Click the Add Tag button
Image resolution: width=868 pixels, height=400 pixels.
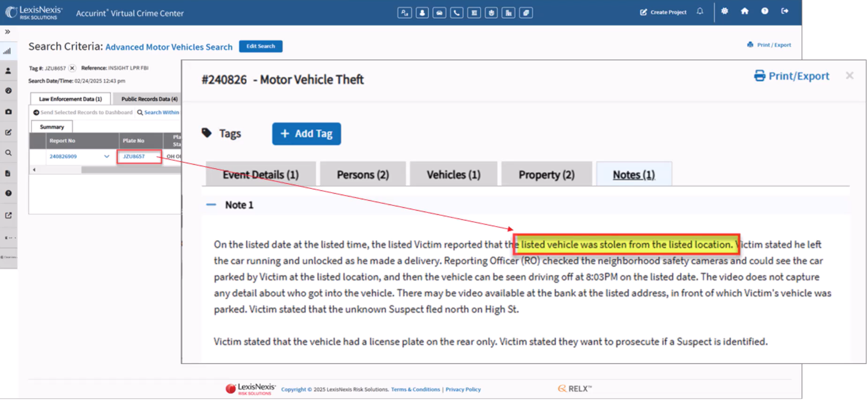click(x=306, y=134)
